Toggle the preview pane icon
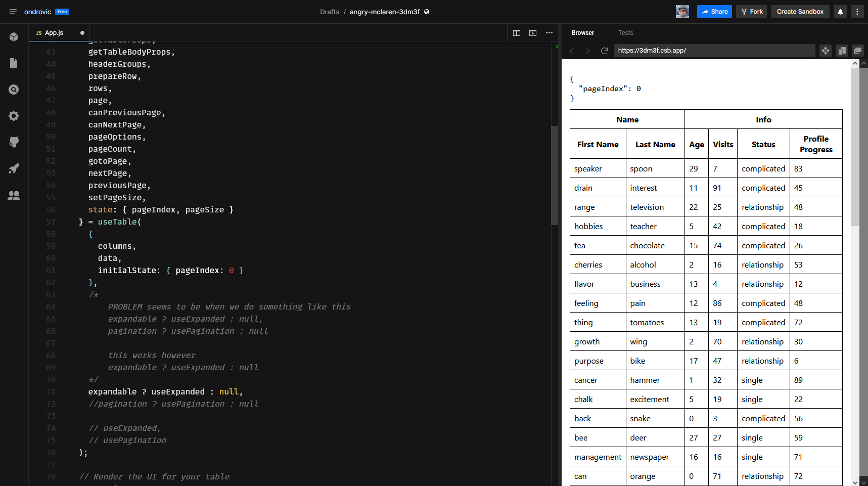 (533, 33)
